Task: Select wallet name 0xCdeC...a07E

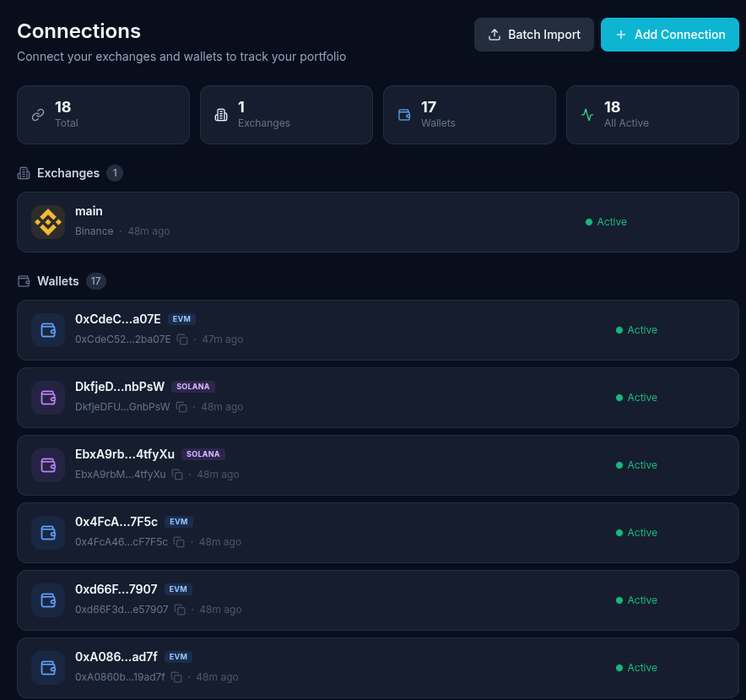Action: click(118, 319)
